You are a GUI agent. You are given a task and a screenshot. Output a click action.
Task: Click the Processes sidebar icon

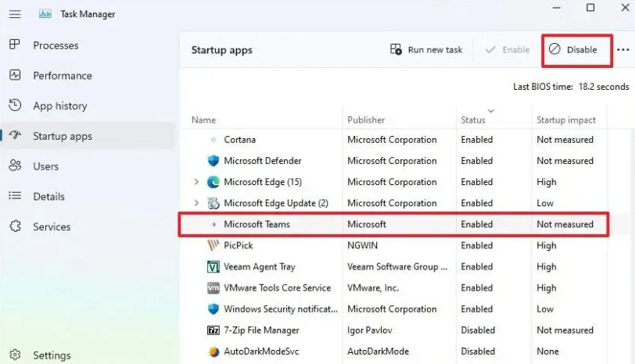pyautogui.click(x=15, y=45)
